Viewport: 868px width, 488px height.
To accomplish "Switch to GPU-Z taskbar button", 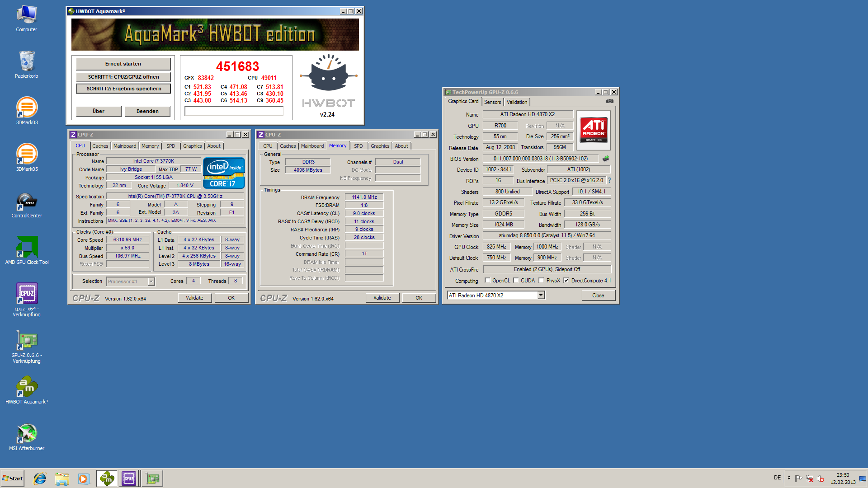I will point(152,479).
